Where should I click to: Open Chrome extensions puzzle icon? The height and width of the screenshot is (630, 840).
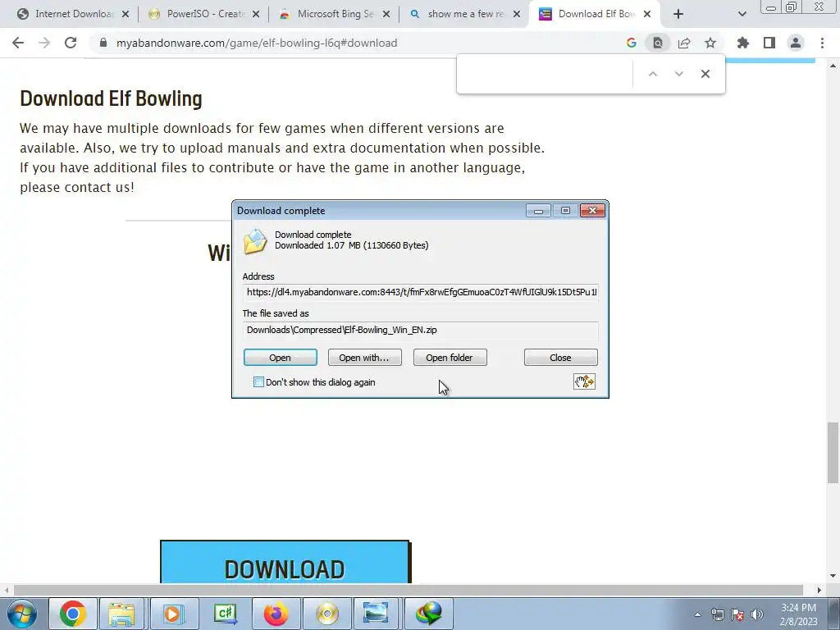coord(743,43)
